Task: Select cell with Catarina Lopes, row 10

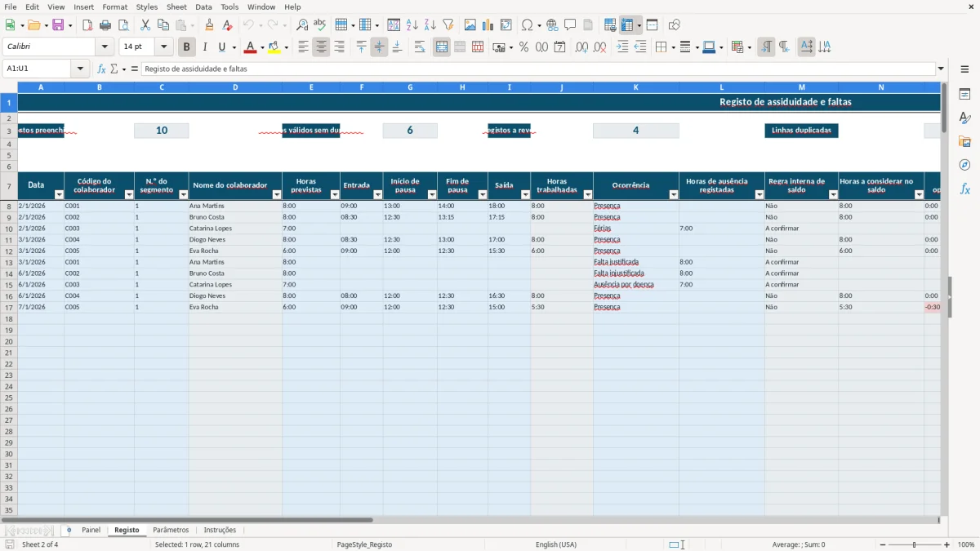Action: coord(235,229)
